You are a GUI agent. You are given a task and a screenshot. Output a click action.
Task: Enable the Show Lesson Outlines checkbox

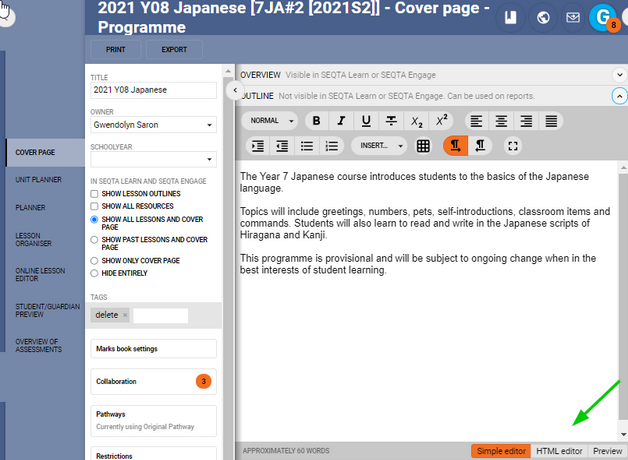pos(94,193)
